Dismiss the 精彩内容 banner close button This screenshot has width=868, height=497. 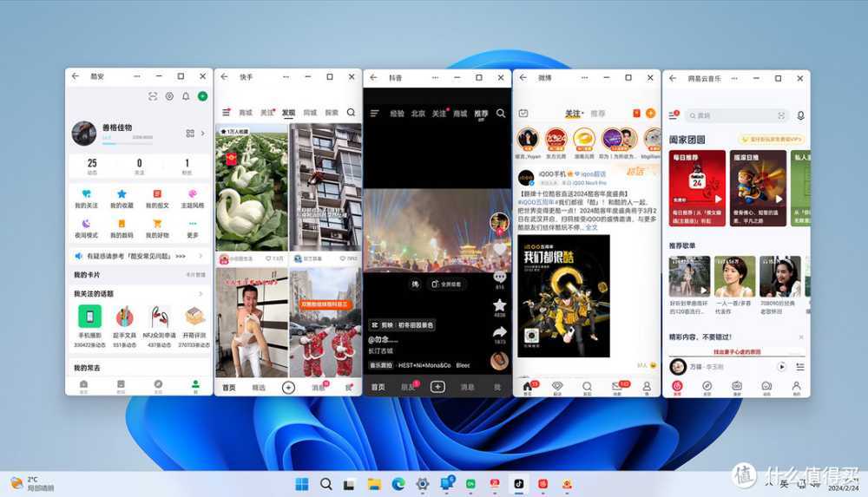[x=801, y=337]
